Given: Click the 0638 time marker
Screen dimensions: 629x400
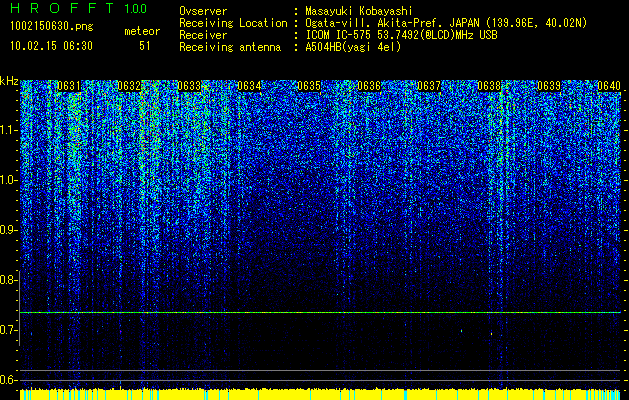Looking at the screenshot, I should click(x=489, y=86).
